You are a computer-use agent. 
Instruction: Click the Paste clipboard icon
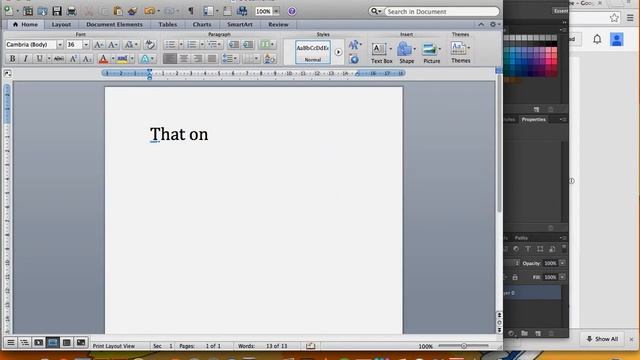pos(118,11)
